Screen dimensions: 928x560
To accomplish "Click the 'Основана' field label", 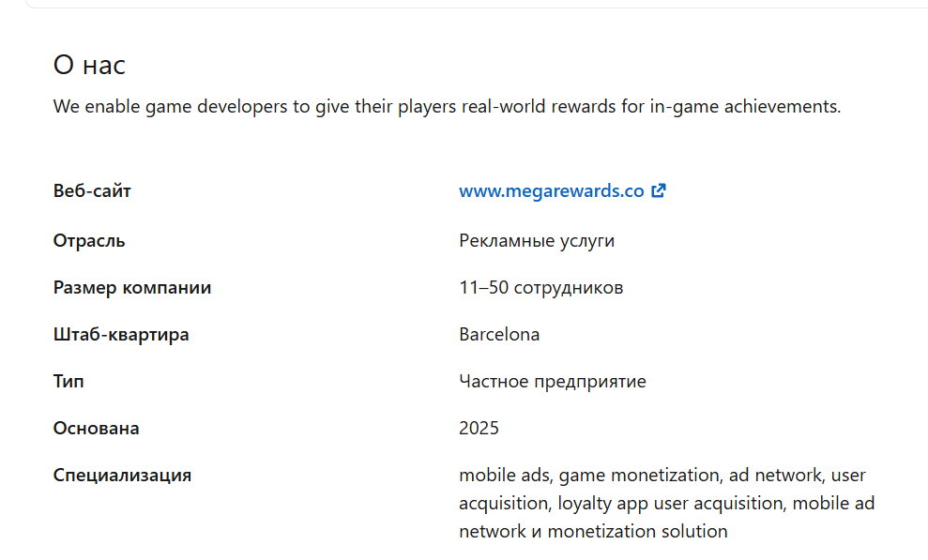I will (x=96, y=428).
